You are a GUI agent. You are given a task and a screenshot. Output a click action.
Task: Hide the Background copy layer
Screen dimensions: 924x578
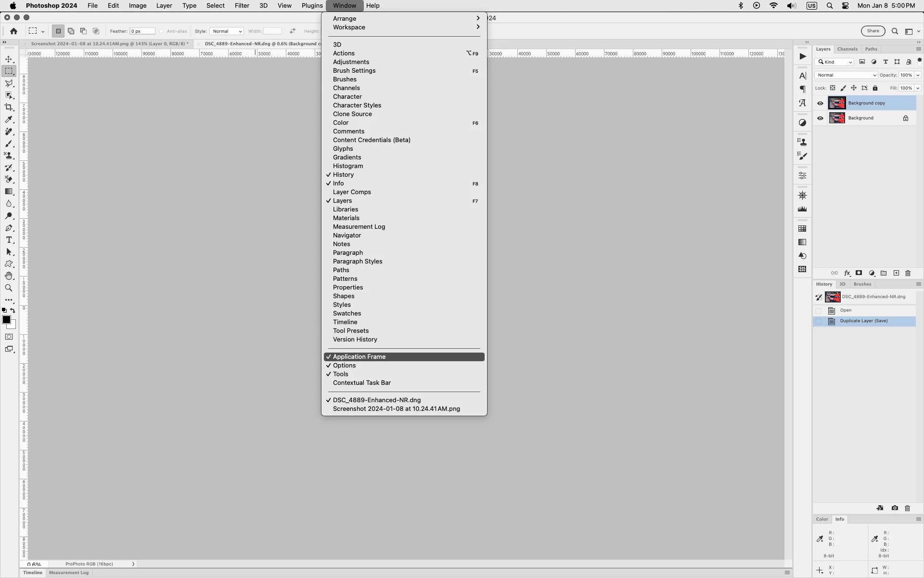point(820,103)
